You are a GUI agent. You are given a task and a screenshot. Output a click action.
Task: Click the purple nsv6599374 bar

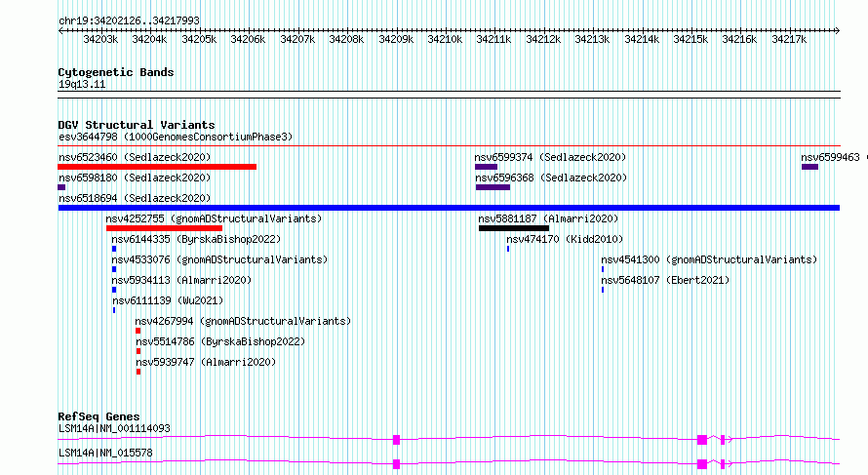pos(486,167)
